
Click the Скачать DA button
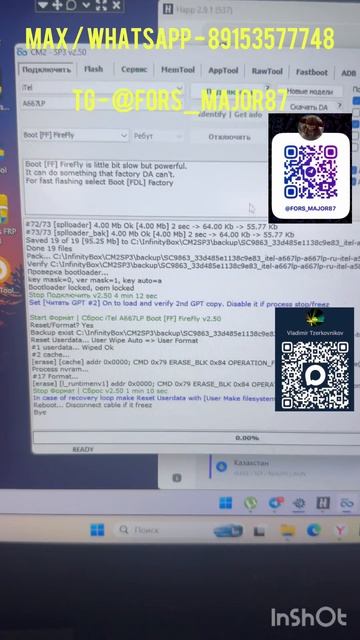pyautogui.click(x=308, y=107)
